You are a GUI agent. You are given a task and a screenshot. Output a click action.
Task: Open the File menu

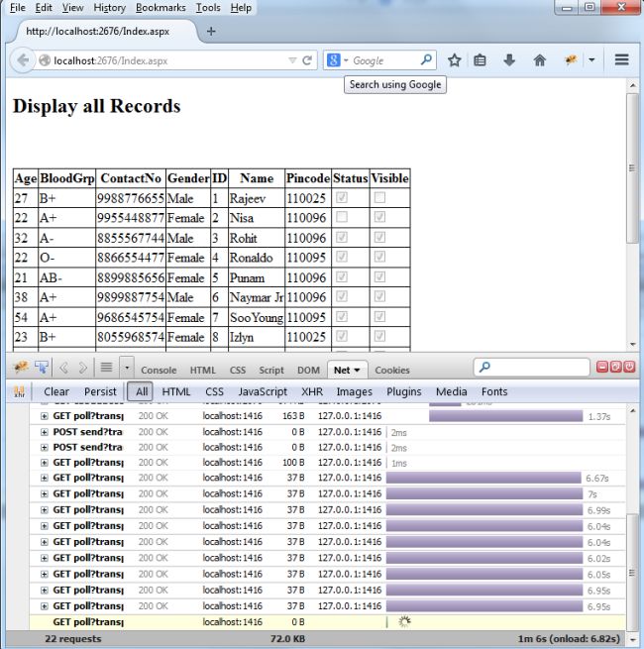coord(18,8)
